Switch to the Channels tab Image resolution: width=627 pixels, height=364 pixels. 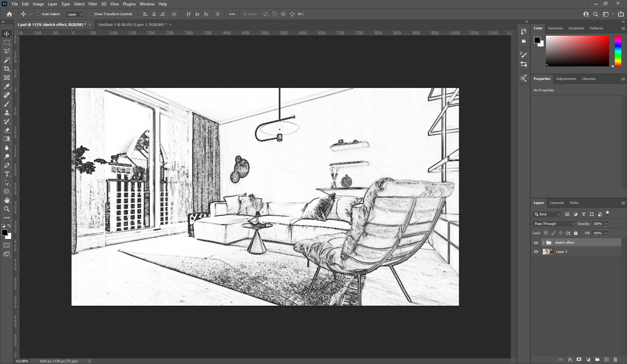tap(557, 203)
